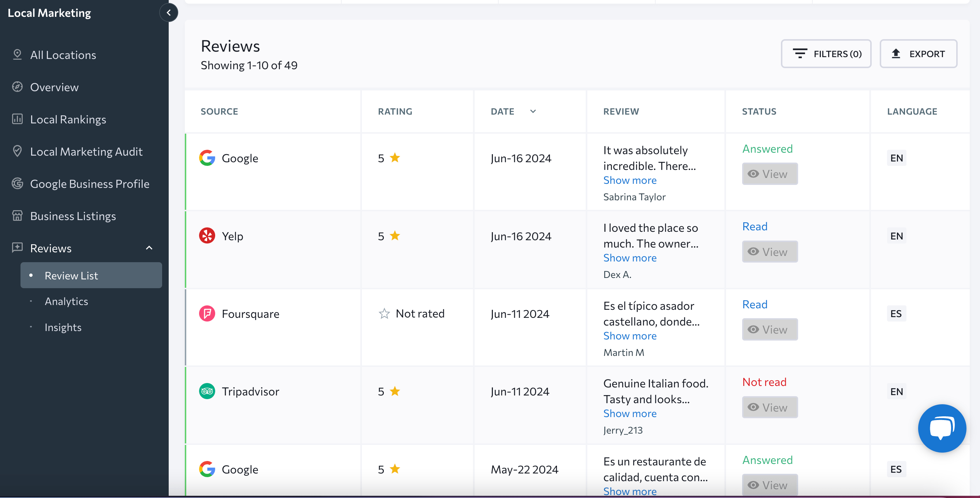Image resolution: width=980 pixels, height=498 pixels.
Task: Open the Reviews Analytics submenu
Action: (x=67, y=301)
